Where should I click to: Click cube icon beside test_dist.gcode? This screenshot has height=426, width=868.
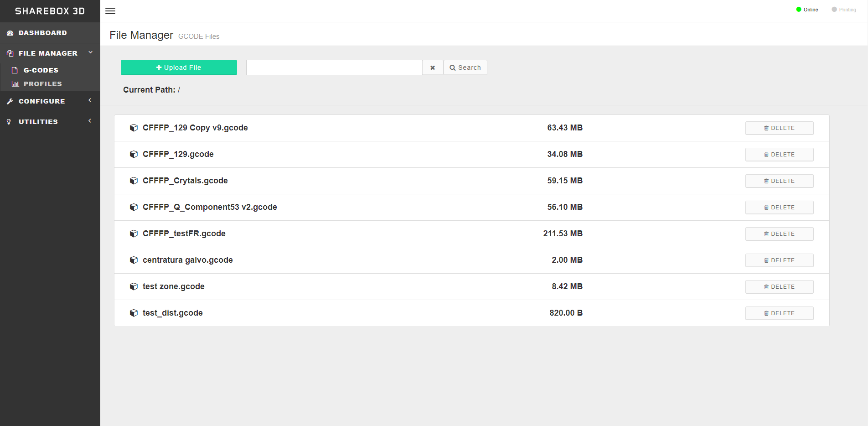134,313
